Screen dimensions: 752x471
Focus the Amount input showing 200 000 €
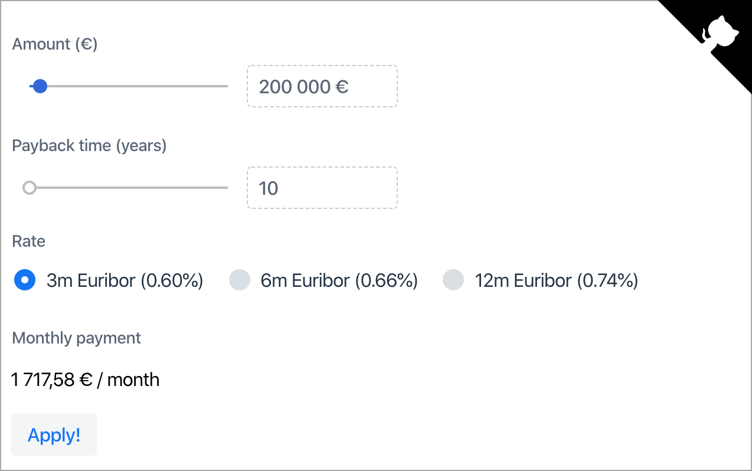(321, 87)
